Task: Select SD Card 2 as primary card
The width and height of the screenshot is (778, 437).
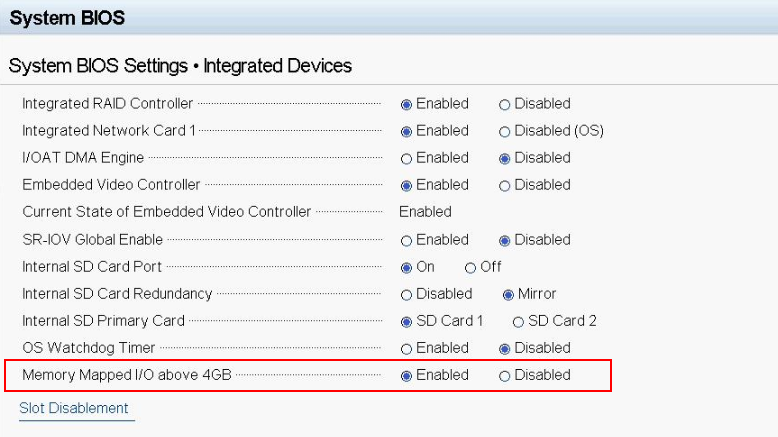Action: 518,321
